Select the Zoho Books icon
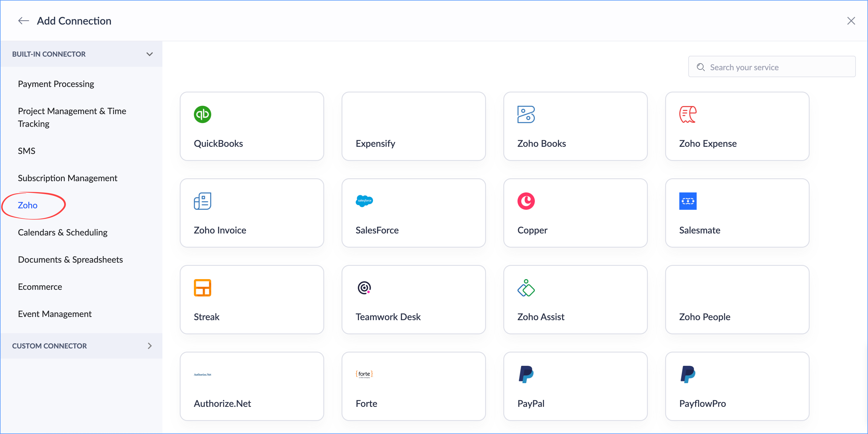The image size is (868, 434). (526, 114)
